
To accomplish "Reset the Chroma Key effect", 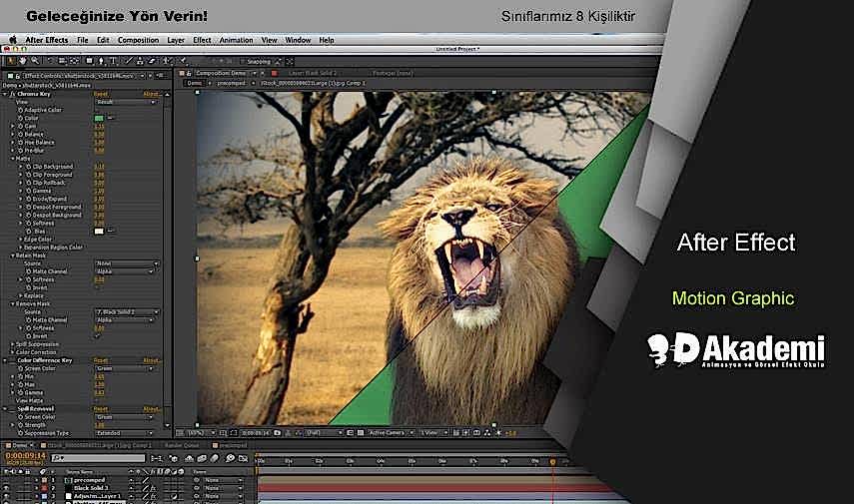I will (x=100, y=94).
